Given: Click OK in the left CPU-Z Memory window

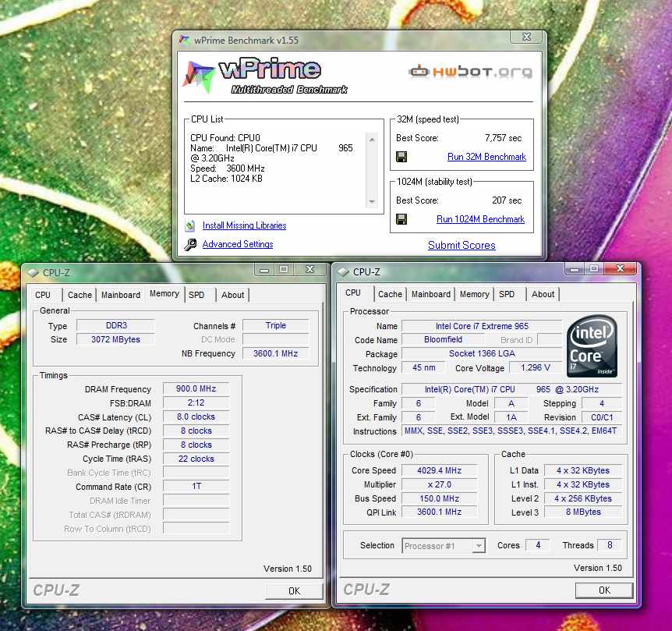Looking at the screenshot, I should 294,591.
